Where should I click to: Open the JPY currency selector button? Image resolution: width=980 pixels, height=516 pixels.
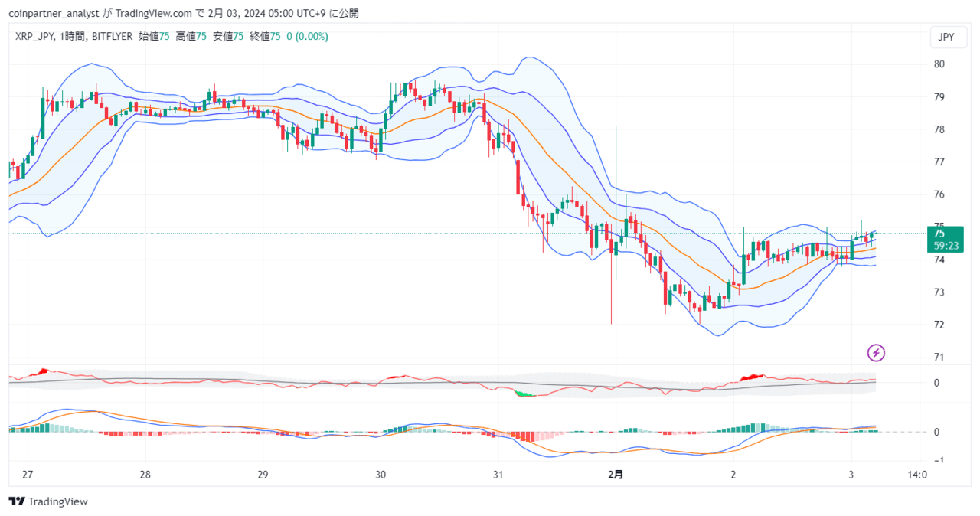point(946,37)
